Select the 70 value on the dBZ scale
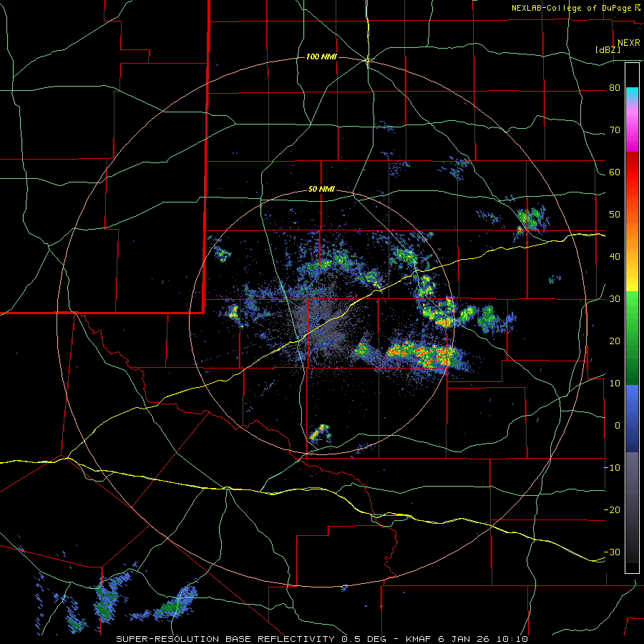 coord(615,130)
